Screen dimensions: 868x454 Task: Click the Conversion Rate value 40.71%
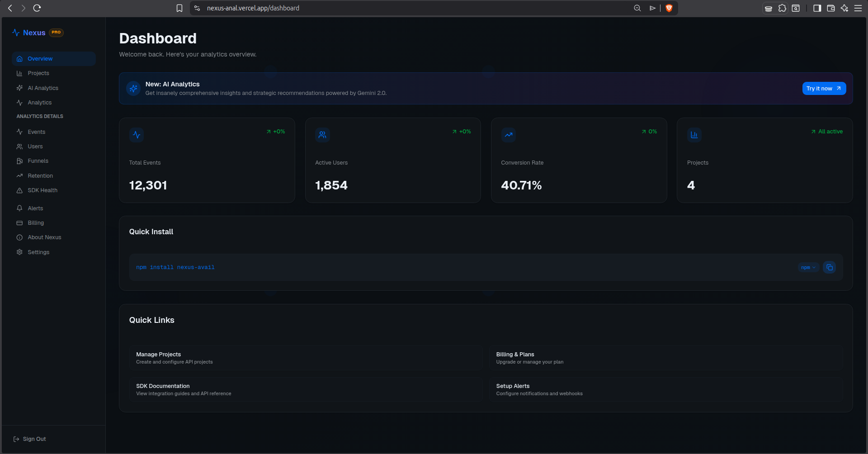(521, 185)
